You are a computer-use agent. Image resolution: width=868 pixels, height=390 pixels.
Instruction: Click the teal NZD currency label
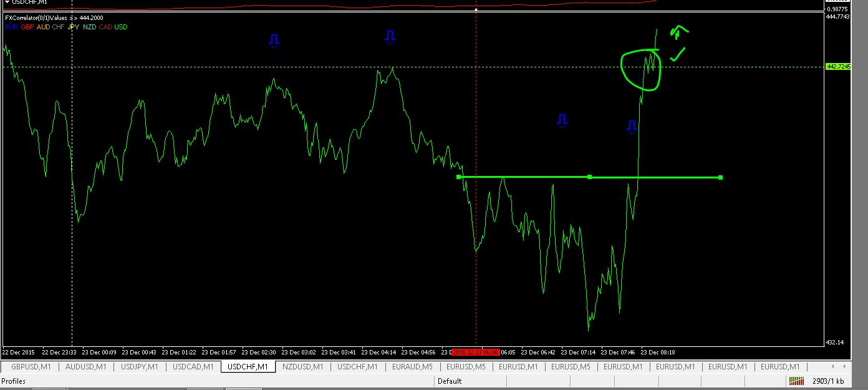(90, 27)
